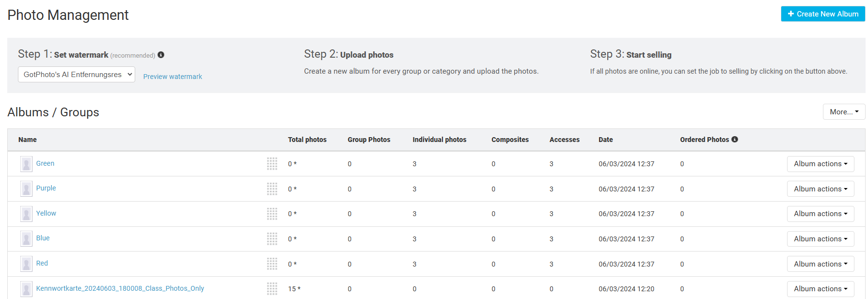Viewport: 868px width, 299px height.
Task: Click Create New Album button
Action: tap(823, 14)
